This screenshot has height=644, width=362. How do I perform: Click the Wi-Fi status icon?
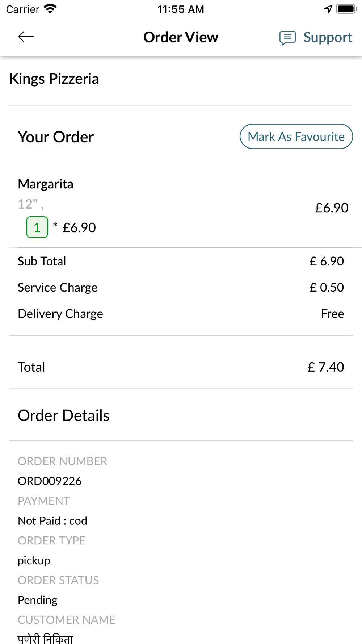pyautogui.click(x=50, y=9)
